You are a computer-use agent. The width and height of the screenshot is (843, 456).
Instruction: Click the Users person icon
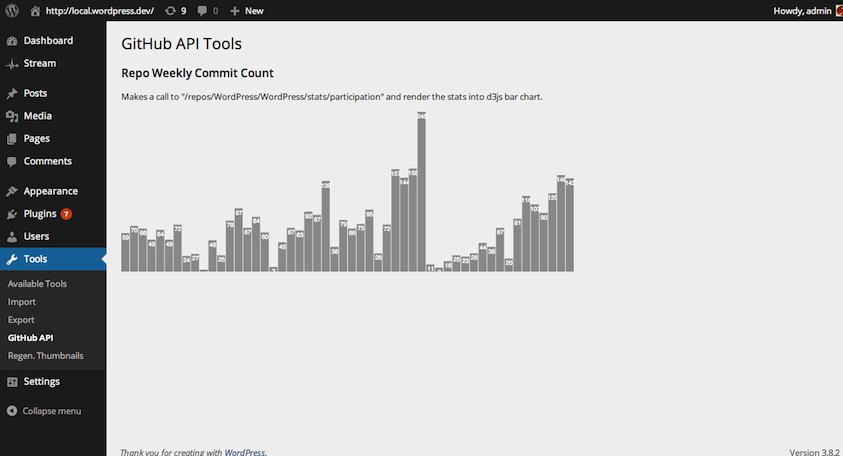point(12,237)
